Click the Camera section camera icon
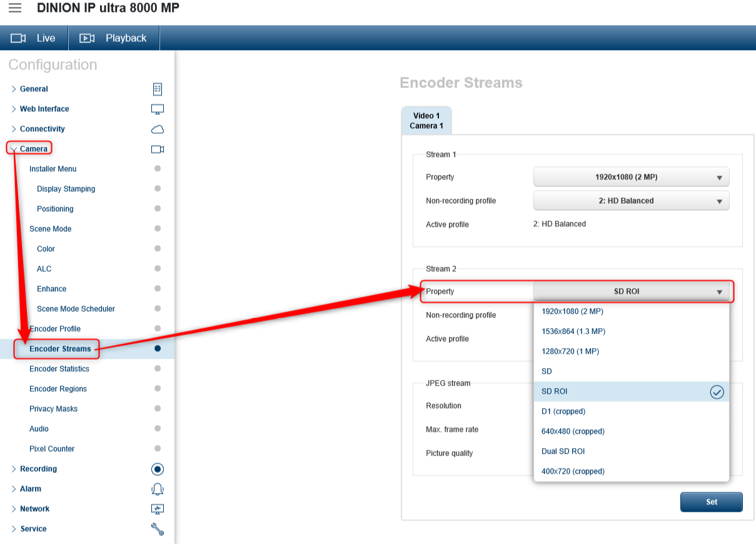The image size is (756, 548). [x=158, y=149]
